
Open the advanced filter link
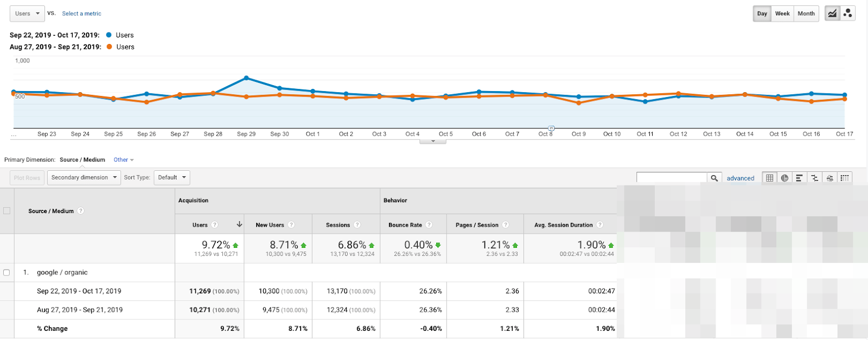pos(741,178)
